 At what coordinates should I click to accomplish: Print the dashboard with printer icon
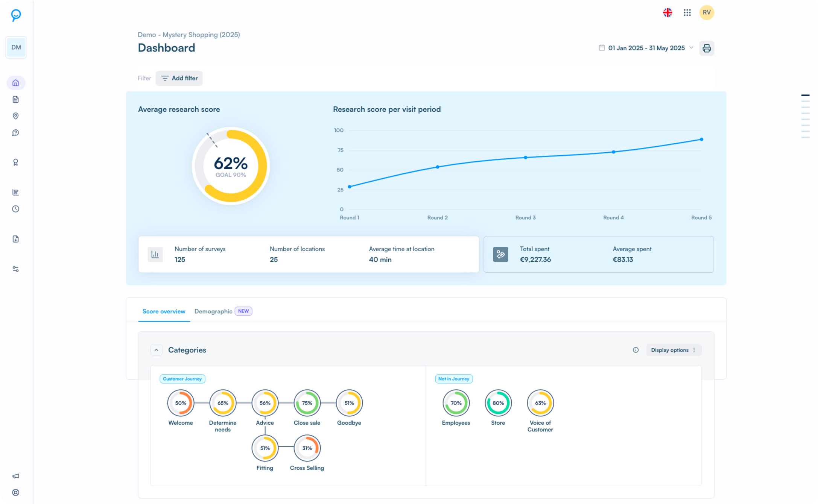click(707, 48)
